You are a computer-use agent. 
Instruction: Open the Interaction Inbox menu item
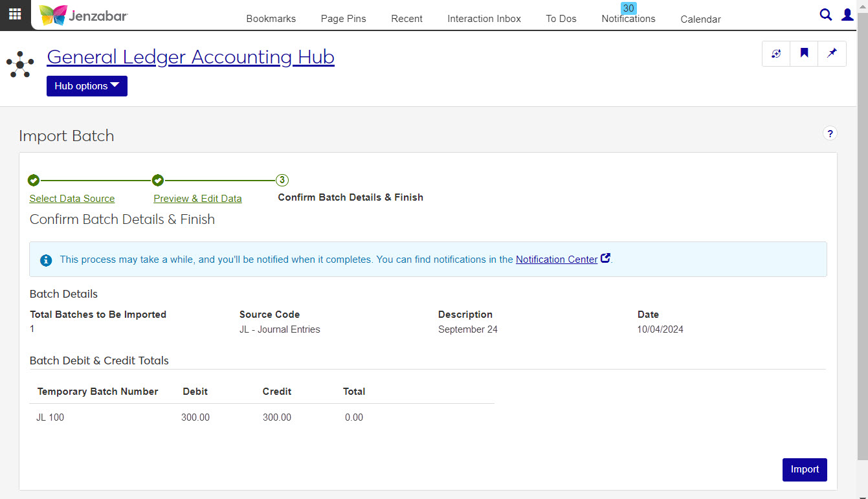(484, 19)
